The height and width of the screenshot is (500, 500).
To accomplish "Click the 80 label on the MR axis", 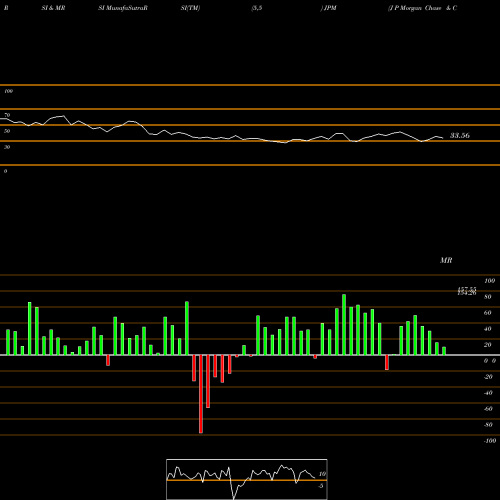I will [488, 297].
